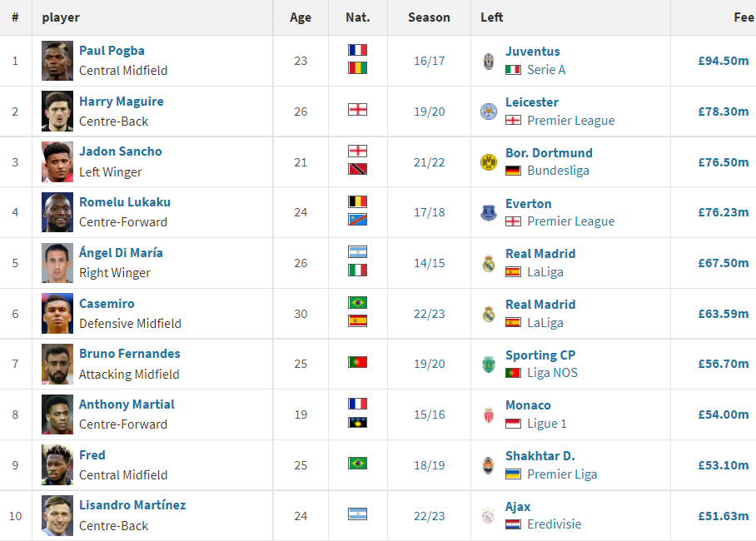Open Casemiro's player profile link
The height and width of the screenshot is (541, 756).
click(x=107, y=304)
